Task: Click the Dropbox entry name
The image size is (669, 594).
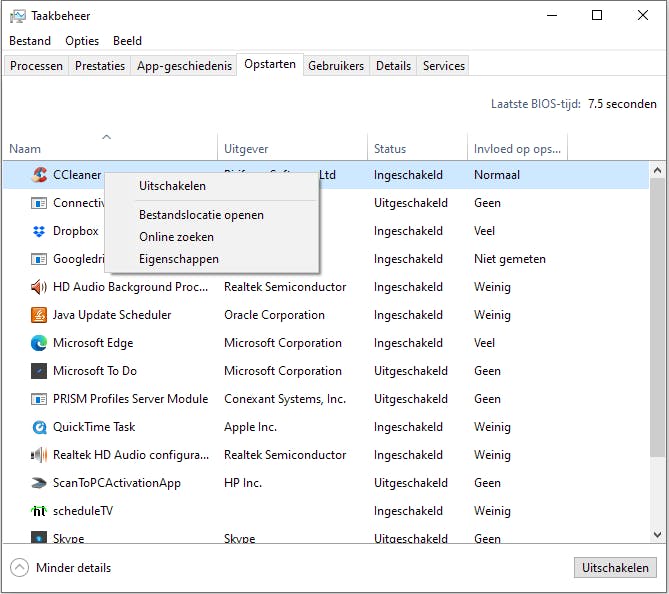Action: pyautogui.click(x=76, y=231)
